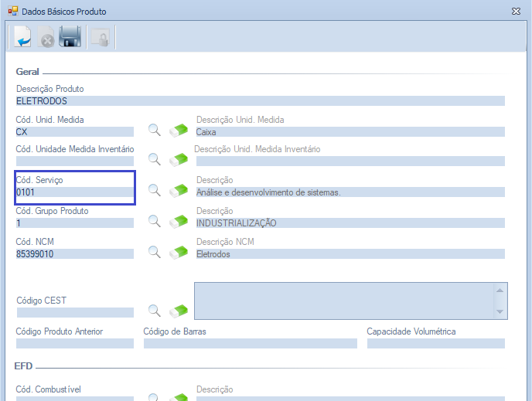Close the Dados Básicos Produto window

516,11
